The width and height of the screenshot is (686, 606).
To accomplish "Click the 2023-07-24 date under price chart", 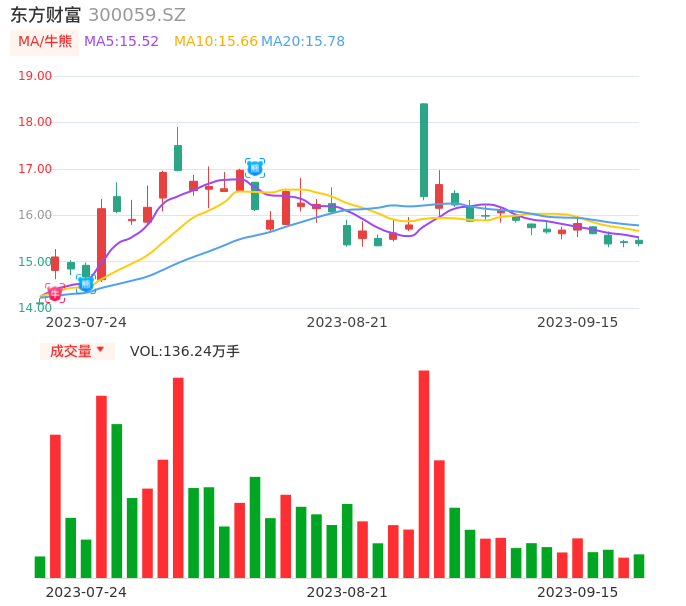I will (x=86, y=322).
